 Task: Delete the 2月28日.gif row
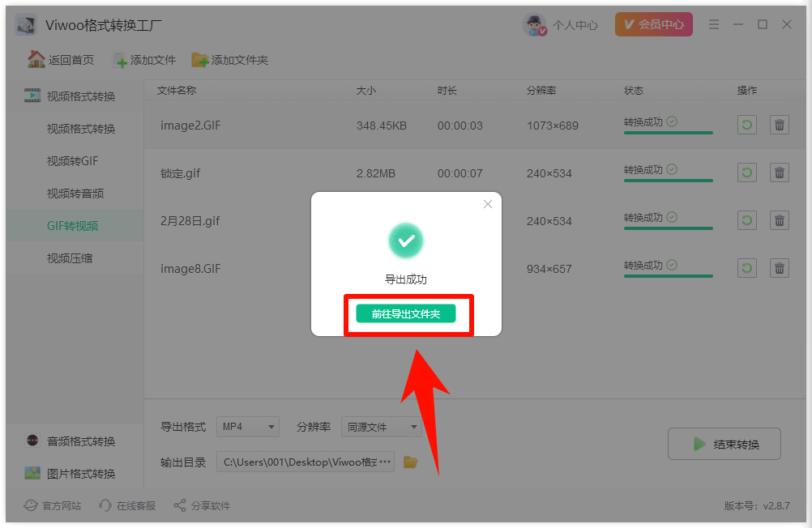[780, 220]
